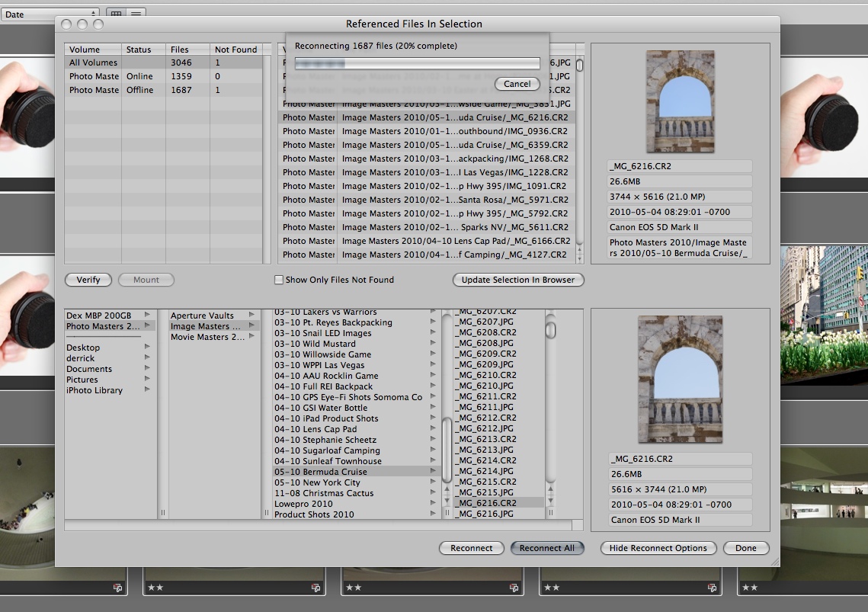Click the Reconnect All button
Image resolution: width=868 pixels, height=612 pixels.
point(546,548)
